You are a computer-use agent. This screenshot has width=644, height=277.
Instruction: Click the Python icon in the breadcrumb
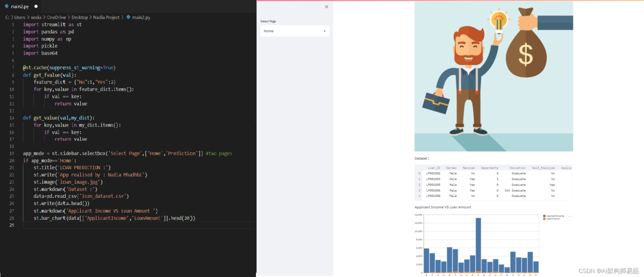128,17
